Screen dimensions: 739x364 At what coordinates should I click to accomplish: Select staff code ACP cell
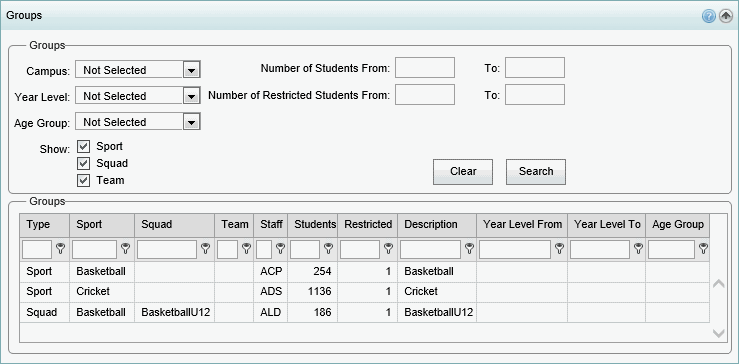pyautogui.click(x=271, y=272)
